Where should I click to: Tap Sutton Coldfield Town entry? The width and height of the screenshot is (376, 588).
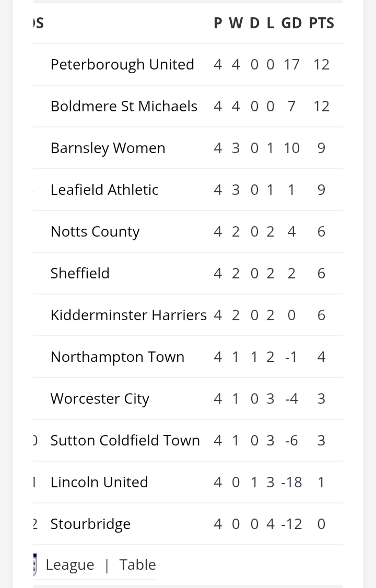coord(125,440)
